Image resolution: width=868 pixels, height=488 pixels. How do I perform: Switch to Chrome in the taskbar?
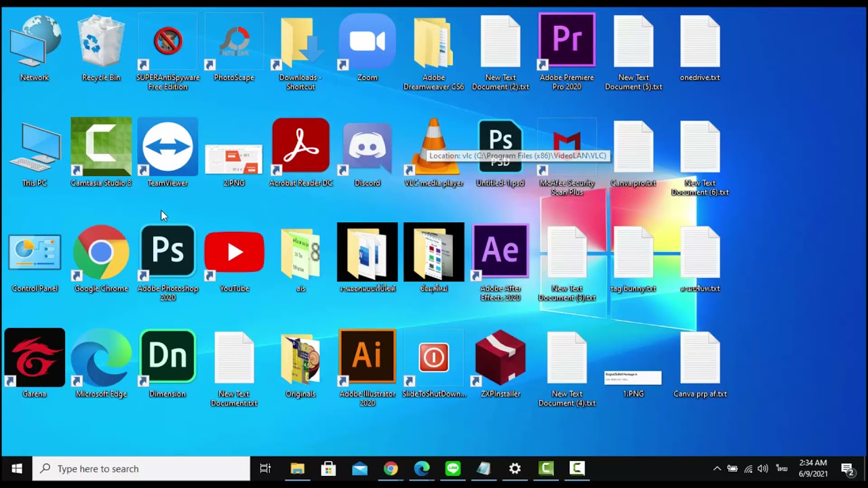tap(391, 468)
